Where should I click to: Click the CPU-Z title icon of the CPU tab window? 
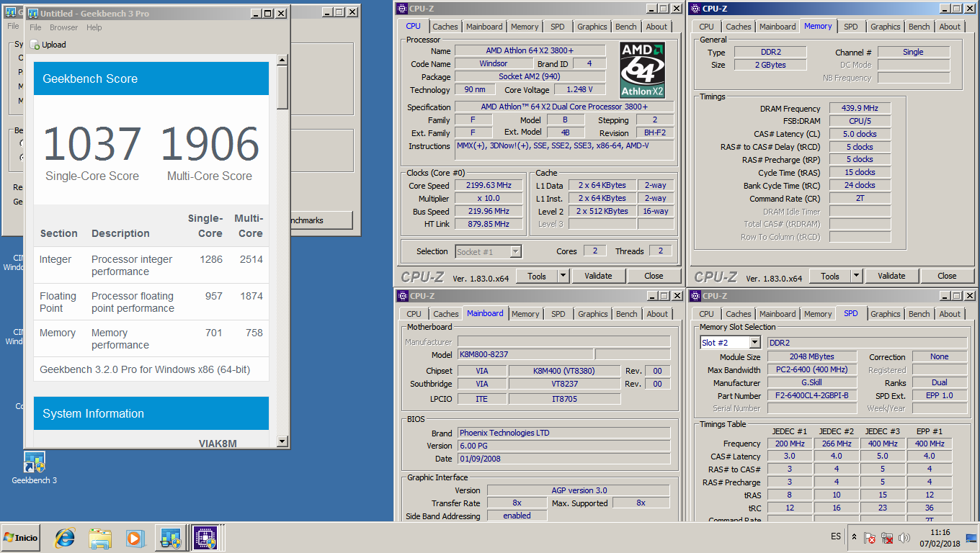point(403,9)
